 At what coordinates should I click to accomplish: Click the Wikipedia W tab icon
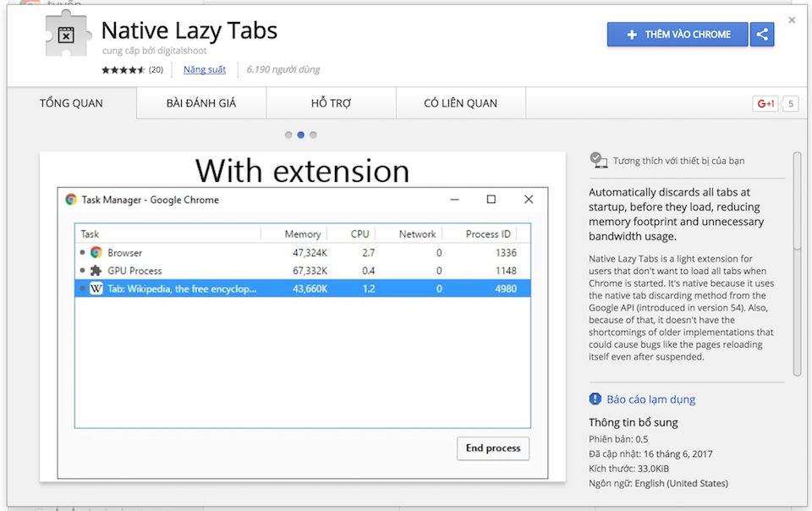pyautogui.click(x=96, y=288)
